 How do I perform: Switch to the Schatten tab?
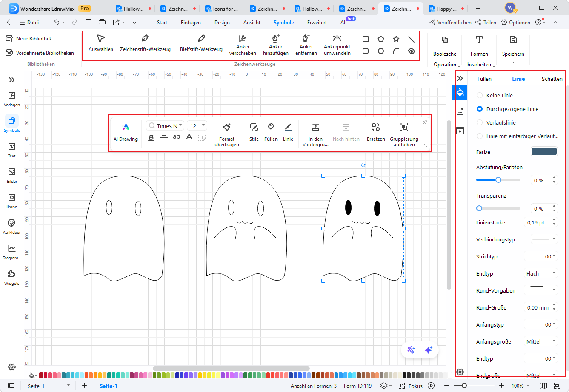(x=552, y=79)
